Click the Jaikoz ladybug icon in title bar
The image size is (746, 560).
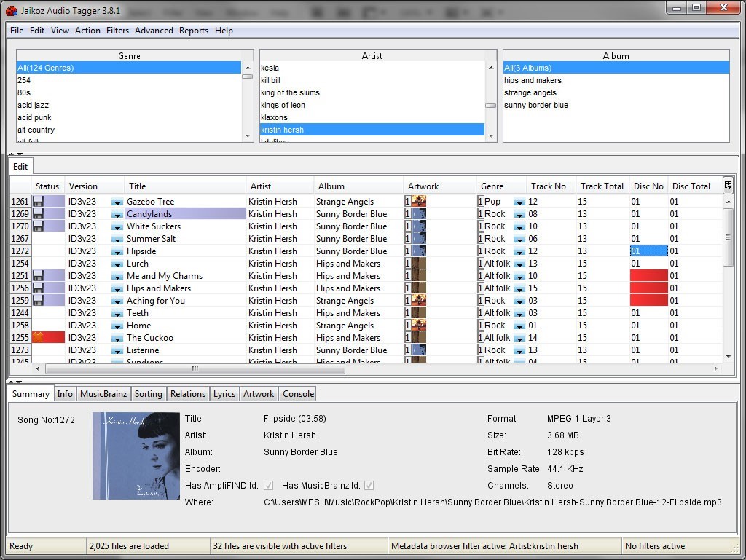click(x=11, y=10)
